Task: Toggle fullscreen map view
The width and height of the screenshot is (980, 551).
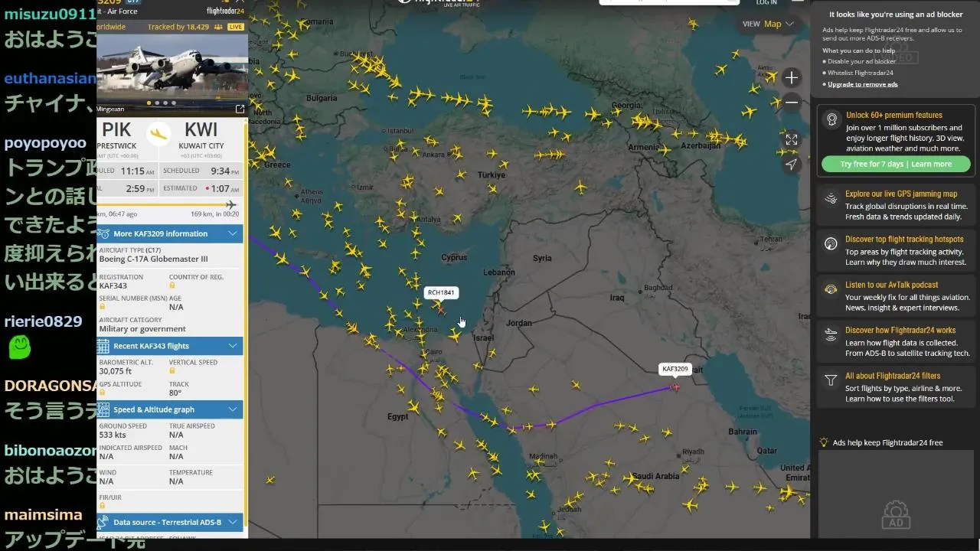Action: click(792, 139)
